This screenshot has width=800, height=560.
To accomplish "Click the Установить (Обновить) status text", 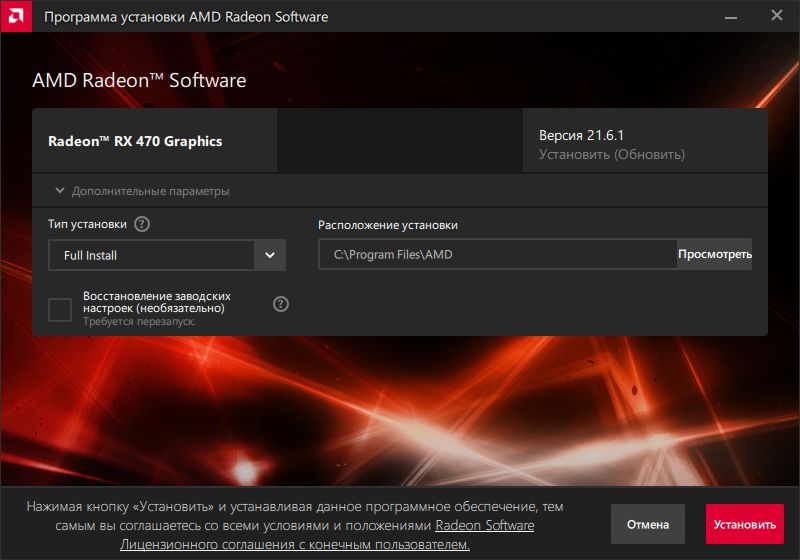I will click(x=612, y=154).
